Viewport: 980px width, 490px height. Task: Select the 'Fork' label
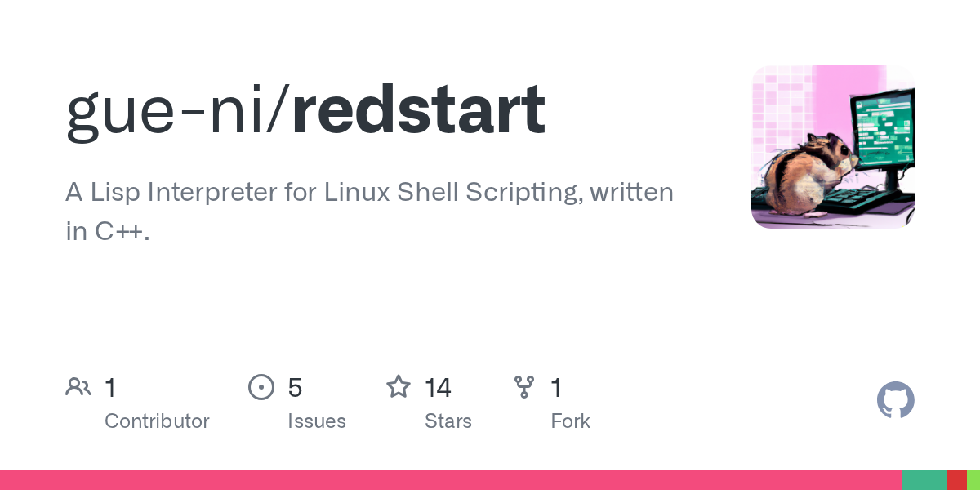pyautogui.click(x=570, y=421)
